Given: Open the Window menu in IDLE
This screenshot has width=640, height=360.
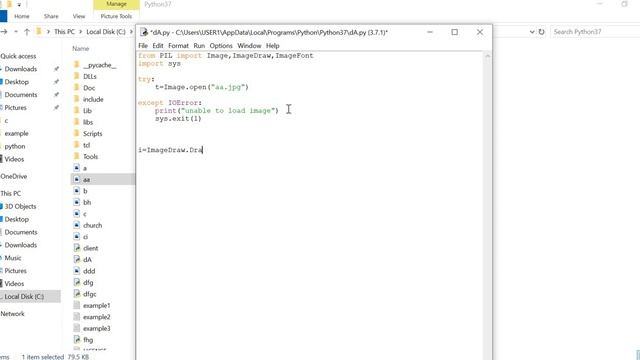Looking at the screenshot, I should 249,46.
